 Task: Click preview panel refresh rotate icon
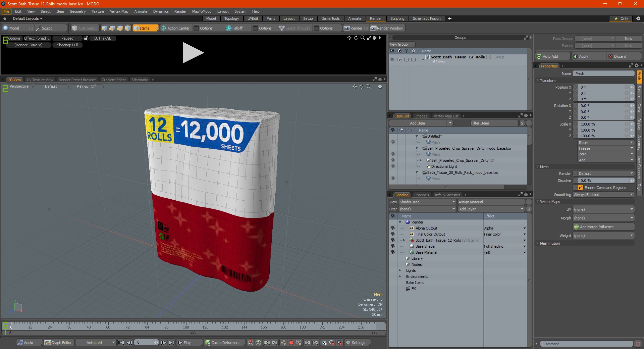tap(356, 38)
